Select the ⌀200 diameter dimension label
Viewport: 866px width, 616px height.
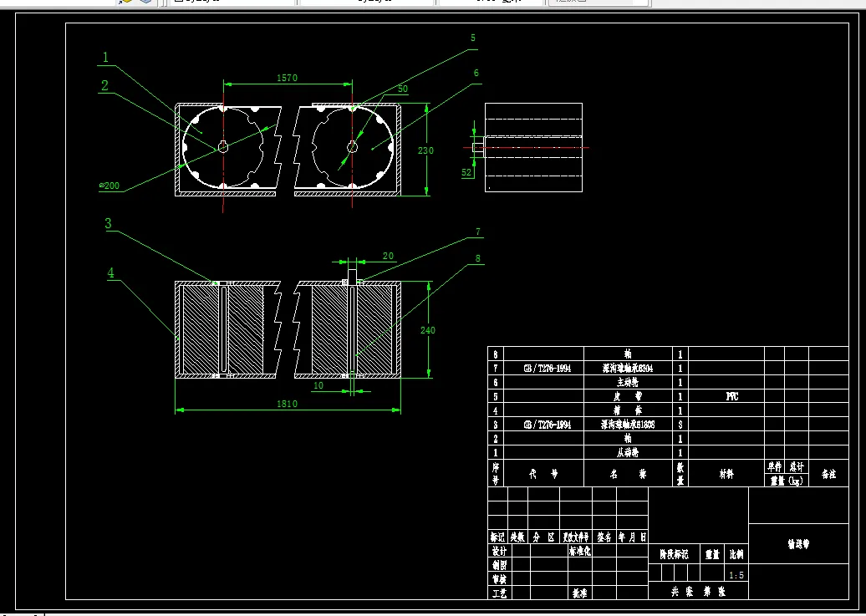click(x=110, y=186)
